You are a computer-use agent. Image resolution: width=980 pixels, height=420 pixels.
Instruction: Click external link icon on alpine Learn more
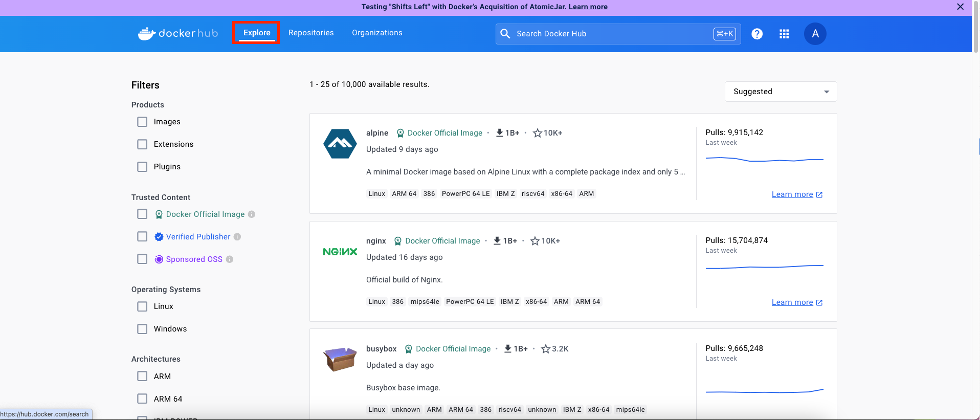coord(819,195)
